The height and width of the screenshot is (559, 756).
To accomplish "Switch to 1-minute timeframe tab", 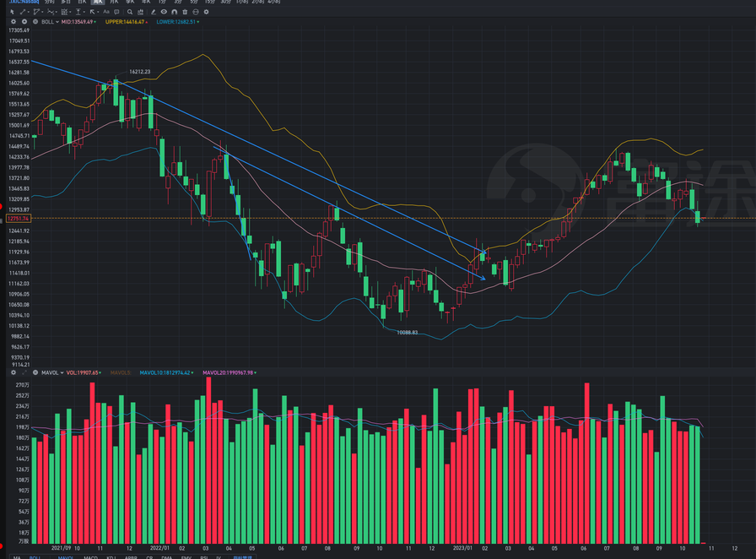I will (162, 2).
